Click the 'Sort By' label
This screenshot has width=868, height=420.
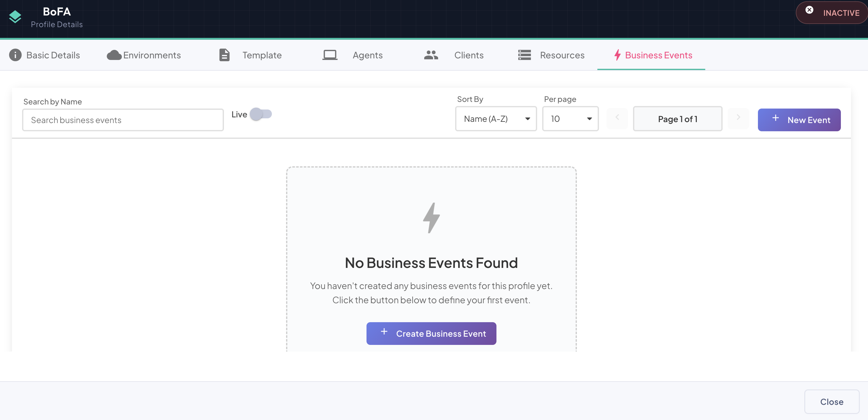point(470,99)
